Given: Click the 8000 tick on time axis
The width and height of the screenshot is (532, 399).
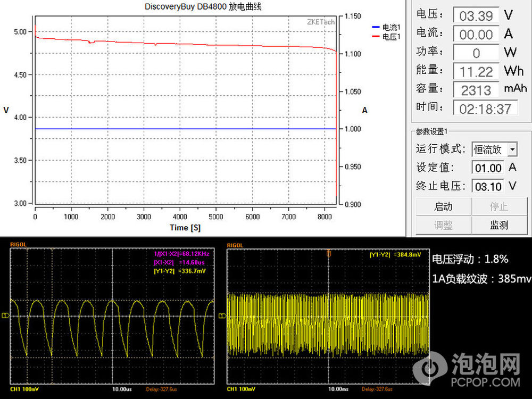Looking at the screenshot, I should [325, 217].
